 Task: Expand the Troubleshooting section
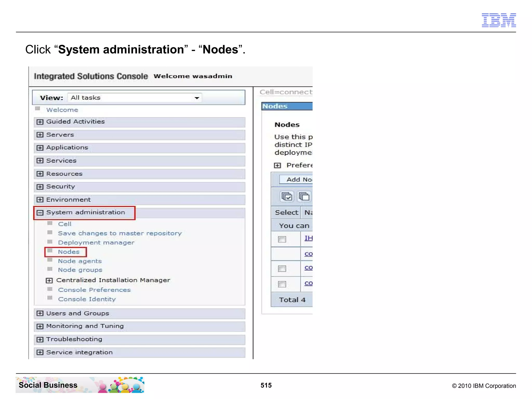coord(40,340)
